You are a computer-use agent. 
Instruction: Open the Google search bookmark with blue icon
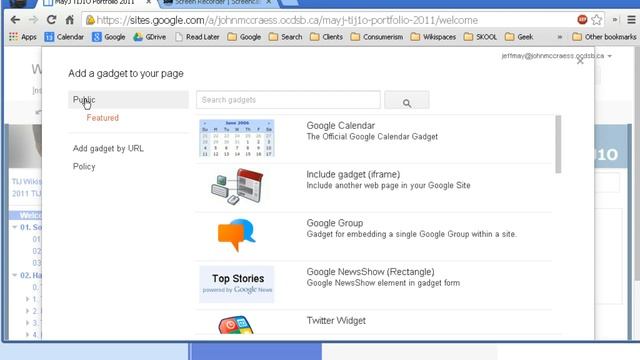[109, 37]
